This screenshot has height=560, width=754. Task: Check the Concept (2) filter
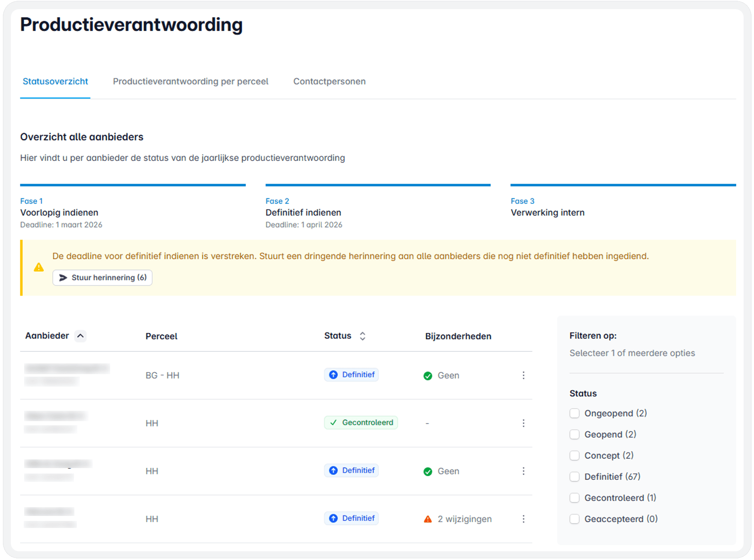[x=574, y=456]
